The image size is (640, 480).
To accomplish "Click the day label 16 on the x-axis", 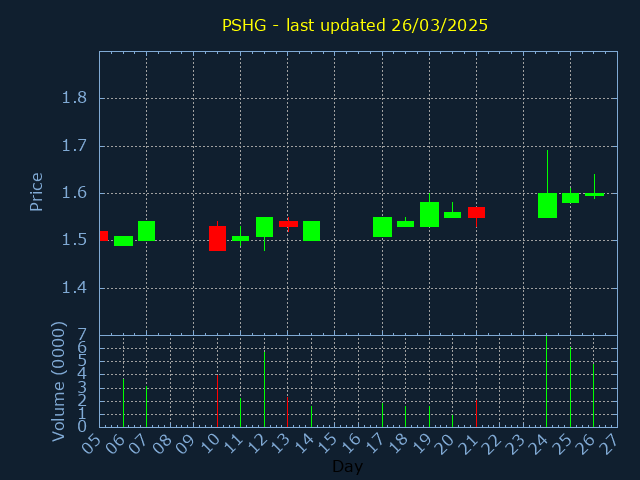I will coord(351,443).
